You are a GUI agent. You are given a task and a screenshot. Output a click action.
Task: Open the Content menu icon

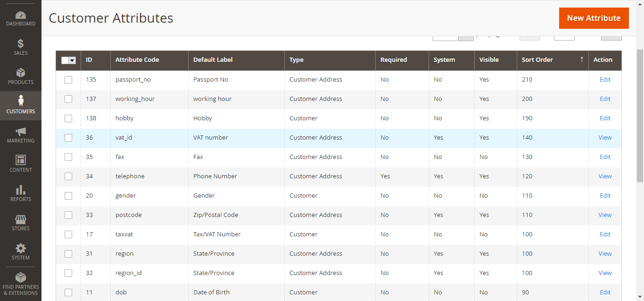[21, 160]
